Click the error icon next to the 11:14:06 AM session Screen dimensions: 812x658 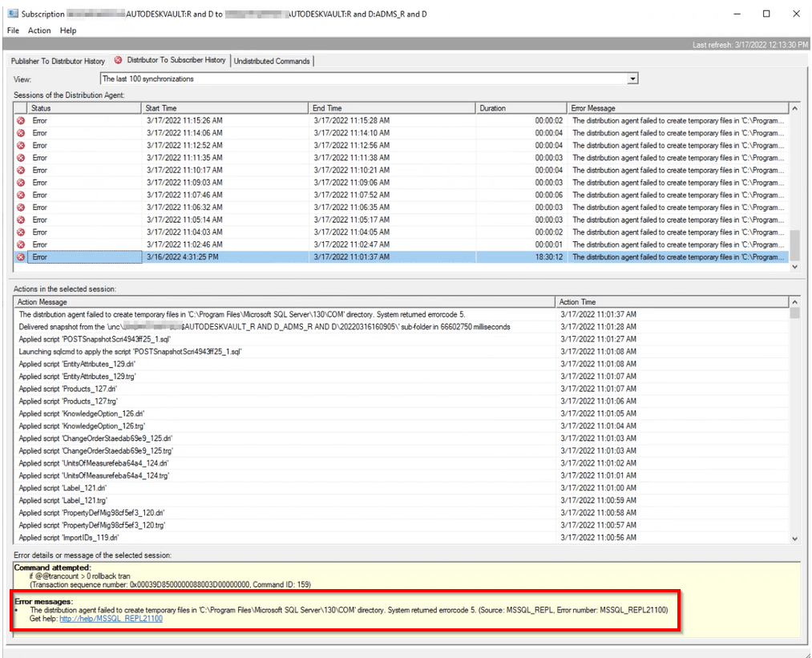(21, 132)
